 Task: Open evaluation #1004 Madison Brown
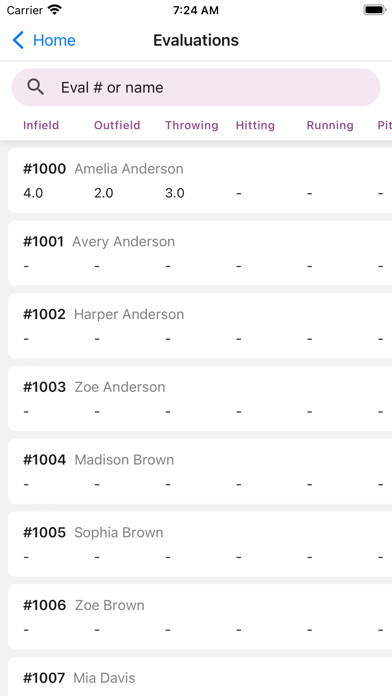pyautogui.click(x=200, y=471)
